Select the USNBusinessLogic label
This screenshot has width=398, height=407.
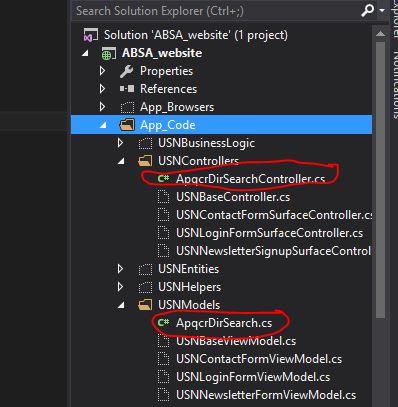[206, 143]
